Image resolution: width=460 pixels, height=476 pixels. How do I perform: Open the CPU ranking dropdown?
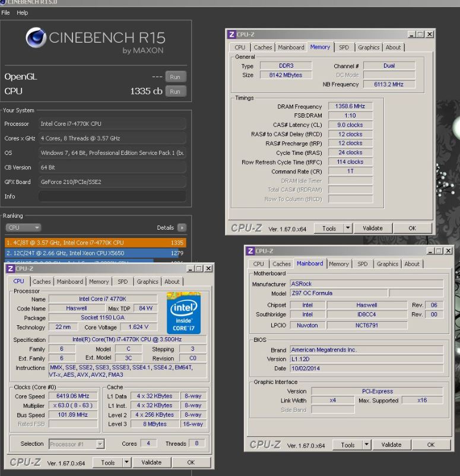[23, 227]
